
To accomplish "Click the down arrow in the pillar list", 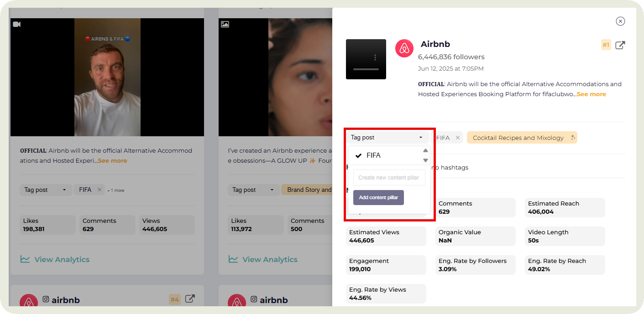I will [x=425, y=160].
